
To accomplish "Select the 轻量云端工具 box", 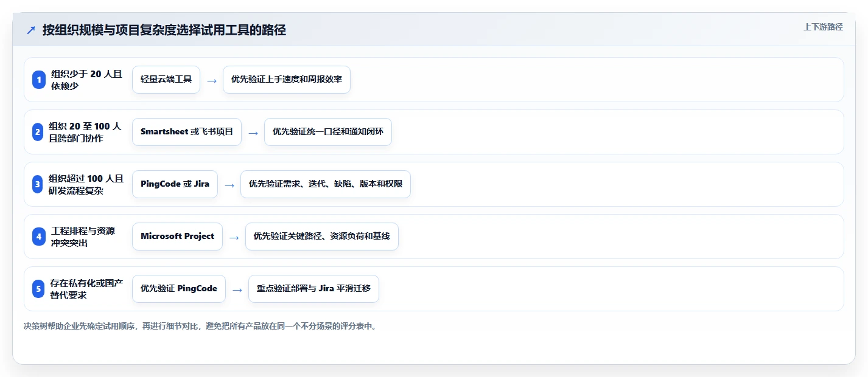I will point(166,80).
